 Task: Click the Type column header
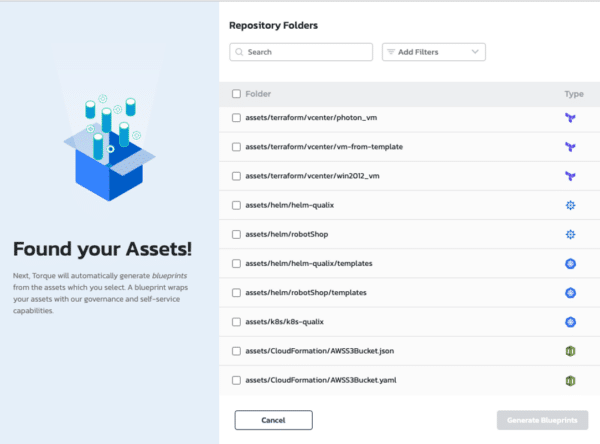click(572, 94)
